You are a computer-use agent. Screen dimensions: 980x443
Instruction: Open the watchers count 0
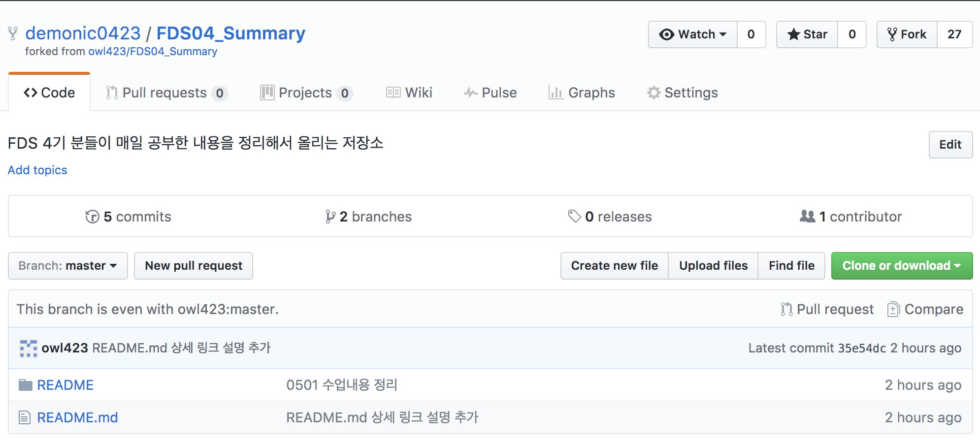tap(751, 34)
